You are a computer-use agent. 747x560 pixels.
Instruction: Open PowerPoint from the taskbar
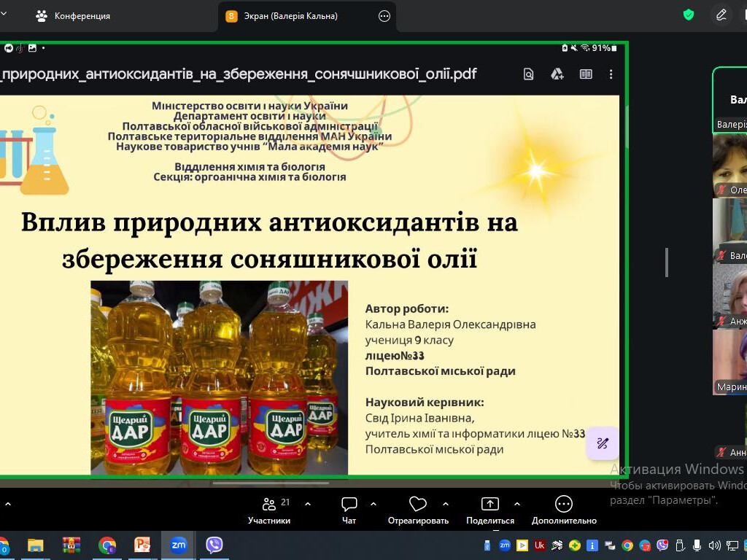coord(142,545)
